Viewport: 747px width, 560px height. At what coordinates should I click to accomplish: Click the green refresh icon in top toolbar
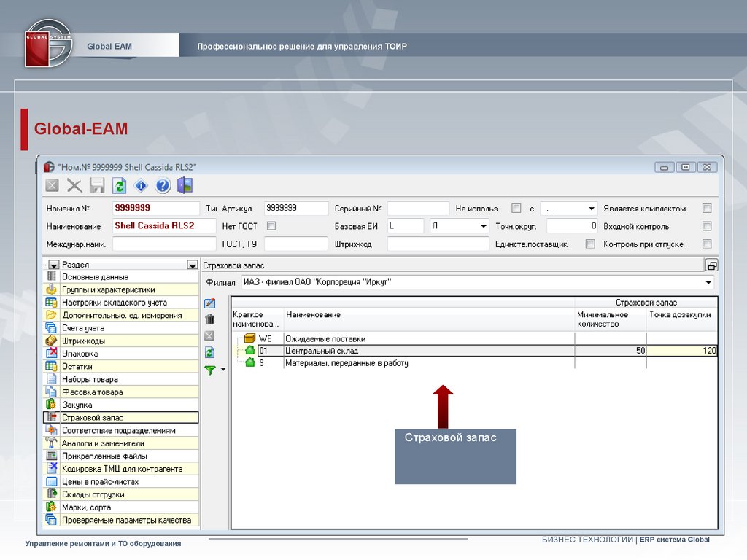(119, 186)
